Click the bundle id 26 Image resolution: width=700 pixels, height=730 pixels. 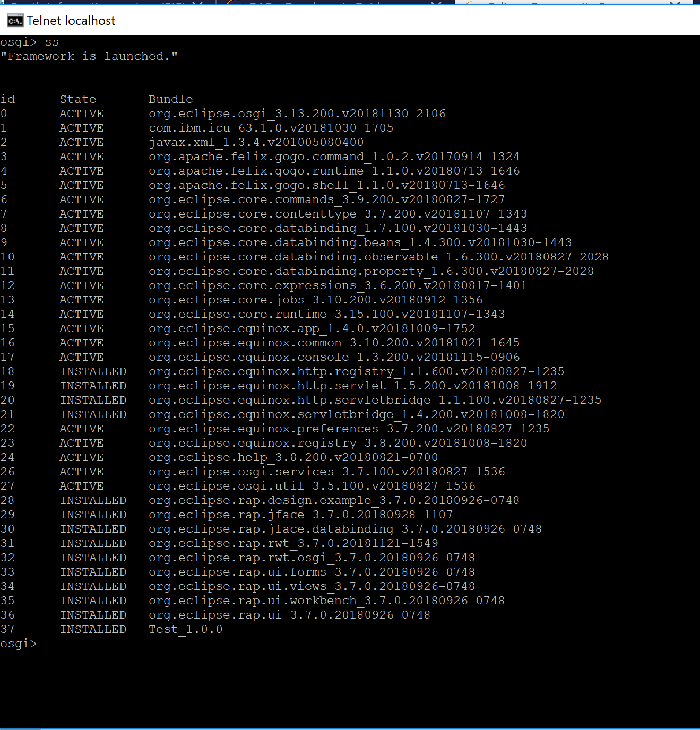pos(7,472)
